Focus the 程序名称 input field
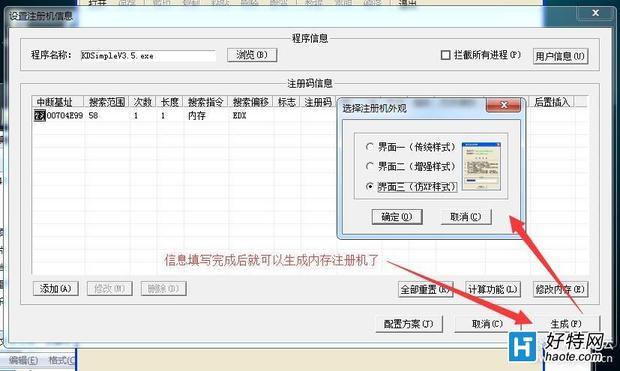The image size is (620, 371). click(148, 56)
